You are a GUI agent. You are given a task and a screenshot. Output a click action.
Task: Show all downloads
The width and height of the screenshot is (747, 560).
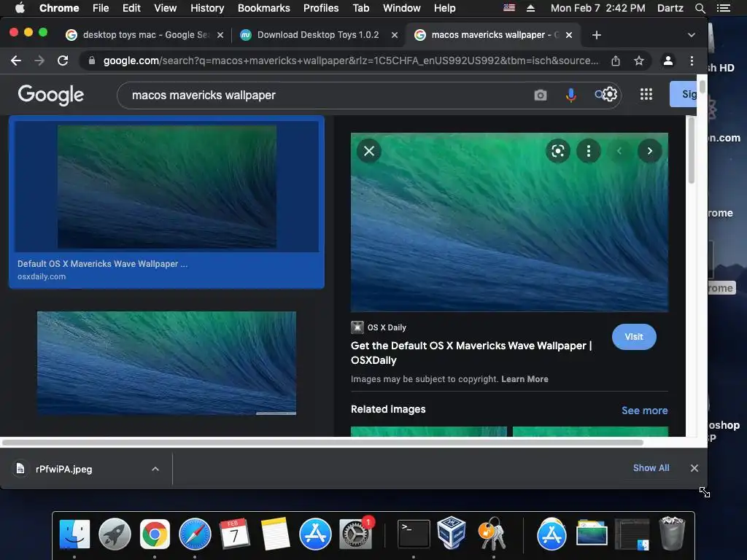[651, 468]
